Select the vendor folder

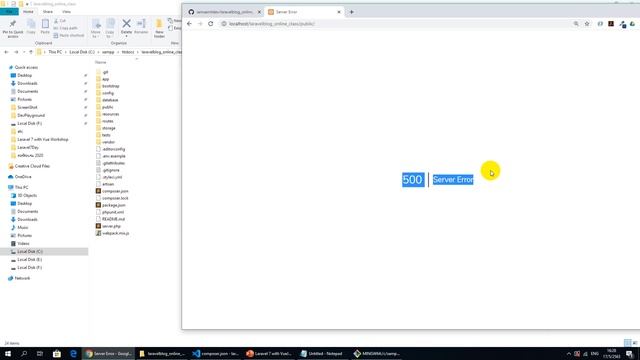(x=108, y=142)
